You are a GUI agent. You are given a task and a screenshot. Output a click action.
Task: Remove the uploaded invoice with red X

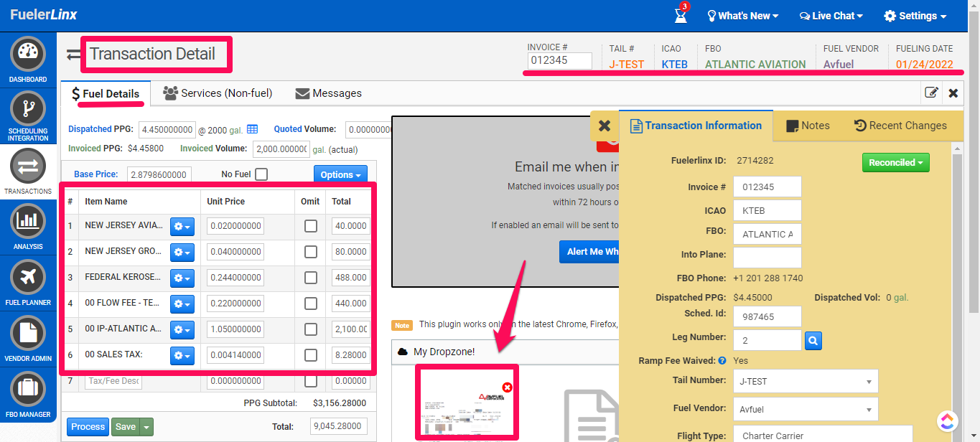coord(508,387)
